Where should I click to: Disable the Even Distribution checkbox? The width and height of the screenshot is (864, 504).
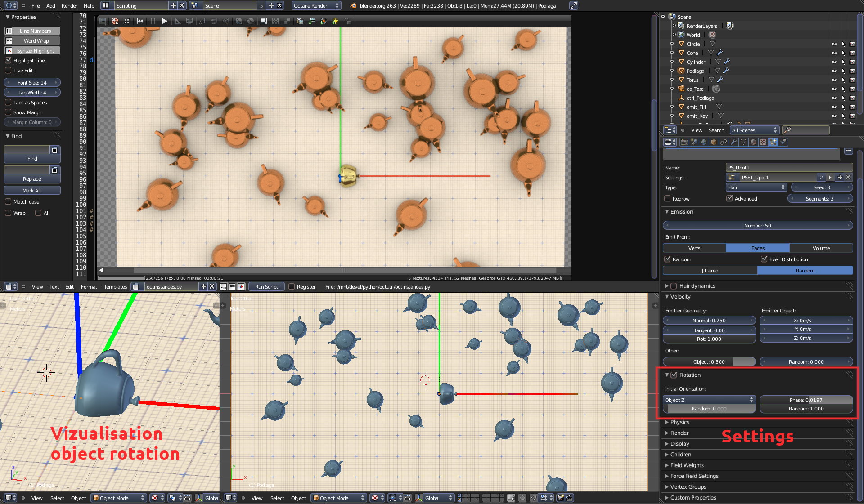click(x=764, y=259)
